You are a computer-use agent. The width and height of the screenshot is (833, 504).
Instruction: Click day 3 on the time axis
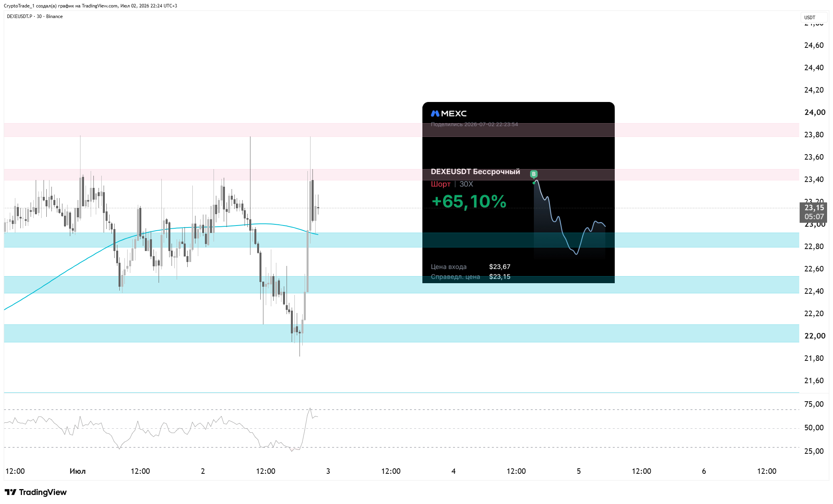coord(328,471)
